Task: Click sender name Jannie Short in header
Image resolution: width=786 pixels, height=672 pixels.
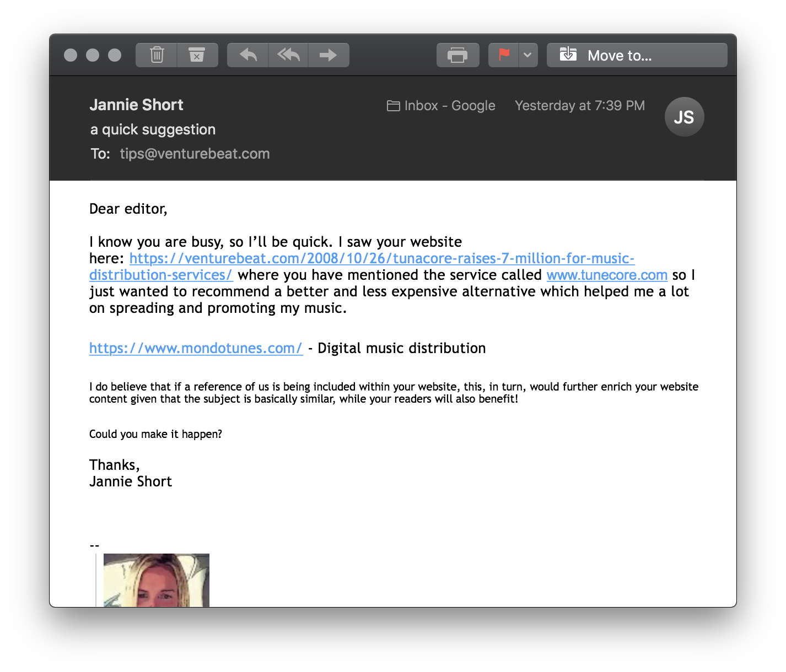Action: tap(136, 105)
